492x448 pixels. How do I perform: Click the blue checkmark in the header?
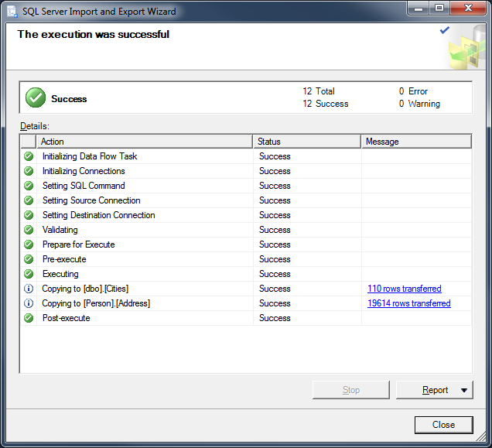(x=445, y=30)
